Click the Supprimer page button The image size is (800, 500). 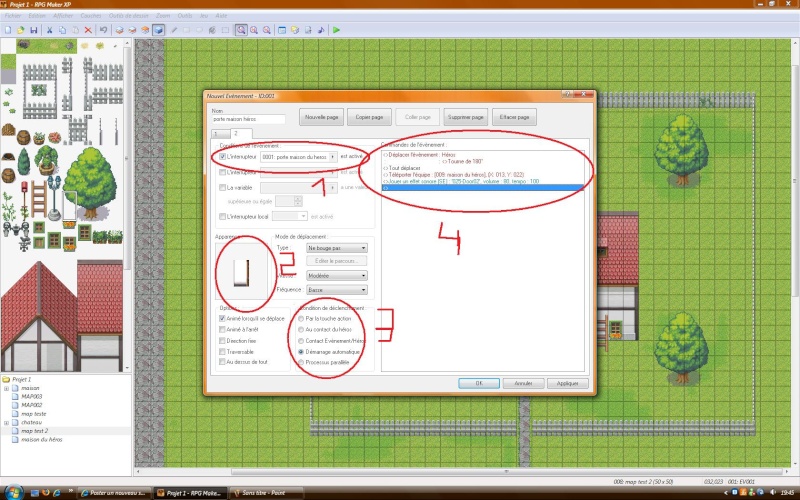(466, 117)
